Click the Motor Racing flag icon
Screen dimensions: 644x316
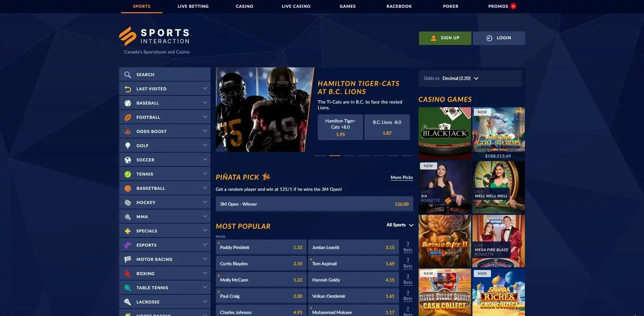pyautogui.click(x=128, y=259)
